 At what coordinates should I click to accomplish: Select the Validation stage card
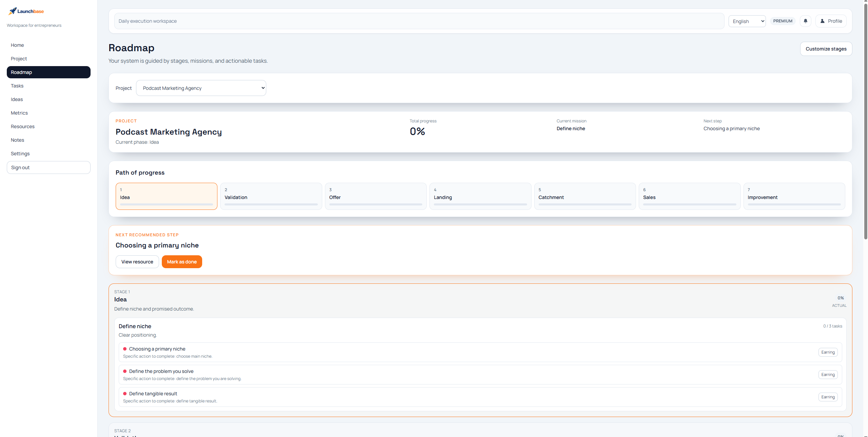tap(271, 196)
